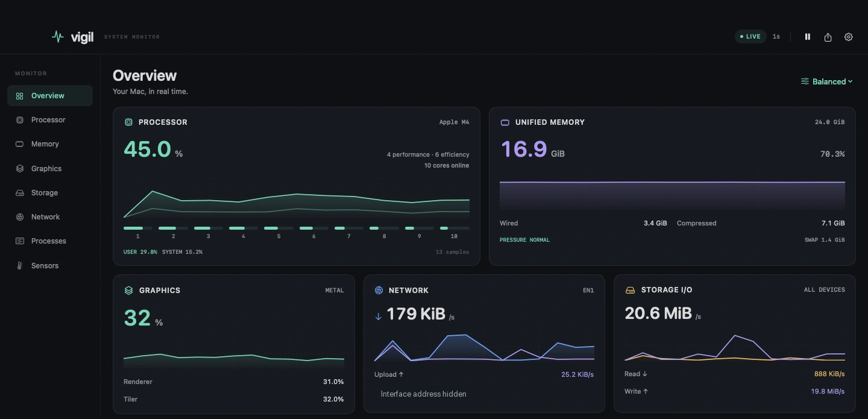Click the 179 KiB download rate

coord(415,314)
